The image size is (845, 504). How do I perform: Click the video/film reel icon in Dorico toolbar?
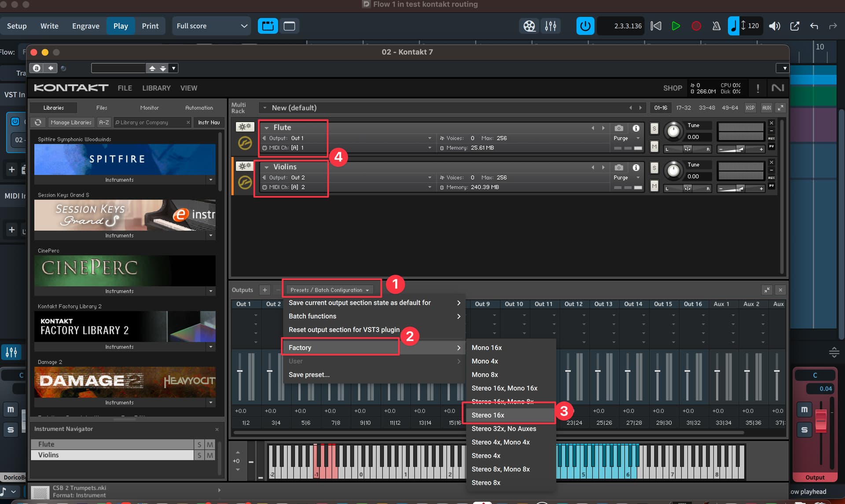[x=529, y=26]
